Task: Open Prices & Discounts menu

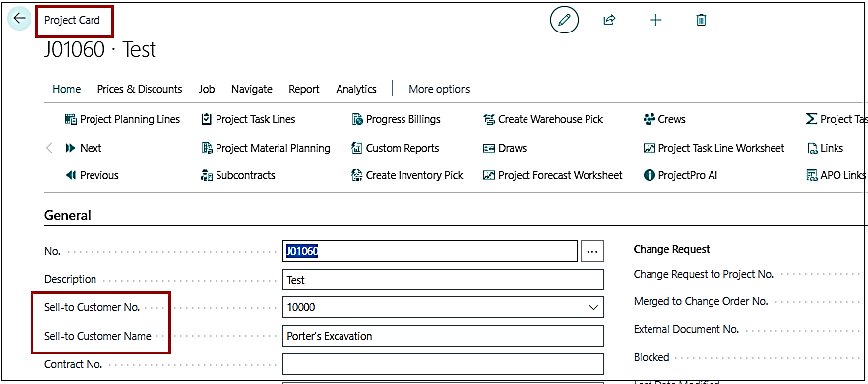Action: click(140, 89)
